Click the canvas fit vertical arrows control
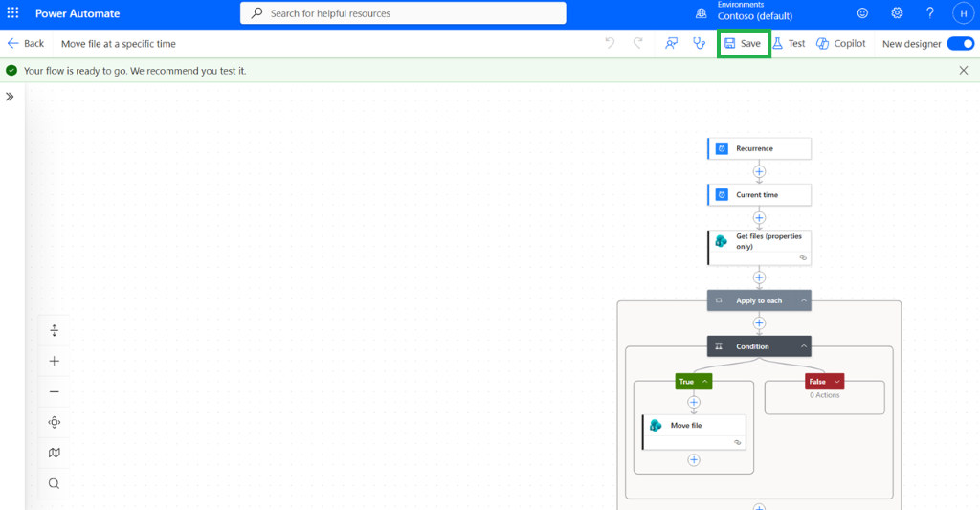This screenshot has height=510, width=980. click(55, 331)
